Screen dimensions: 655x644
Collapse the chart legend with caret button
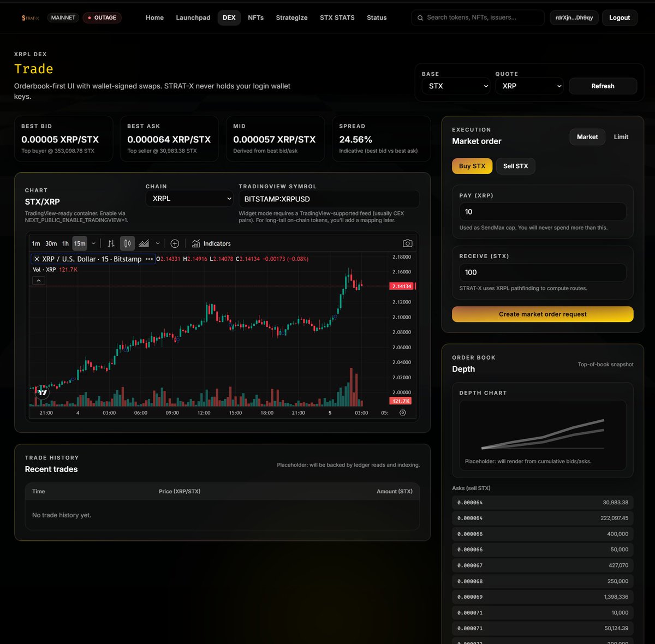[39, 281]
